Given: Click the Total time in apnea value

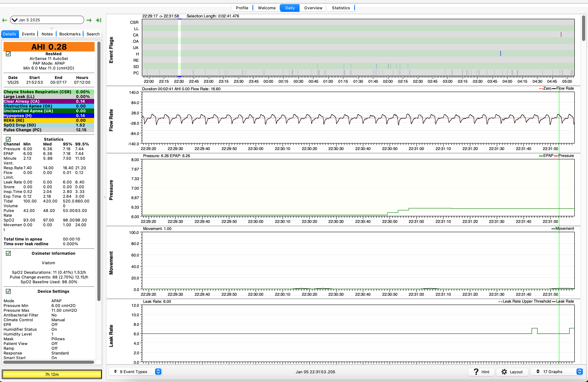Looking at the screenshot, I should [71, 239].
